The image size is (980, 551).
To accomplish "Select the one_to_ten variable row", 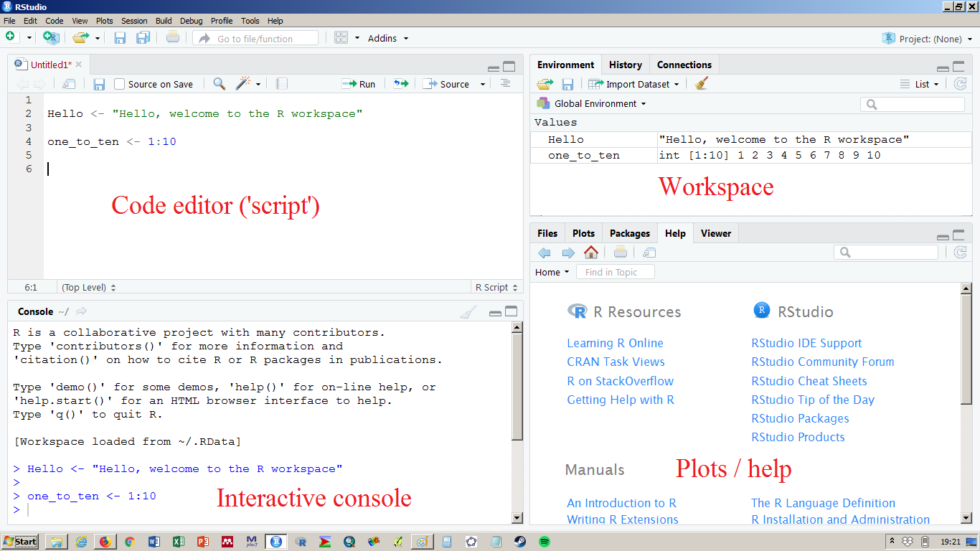I will [750, 155].
